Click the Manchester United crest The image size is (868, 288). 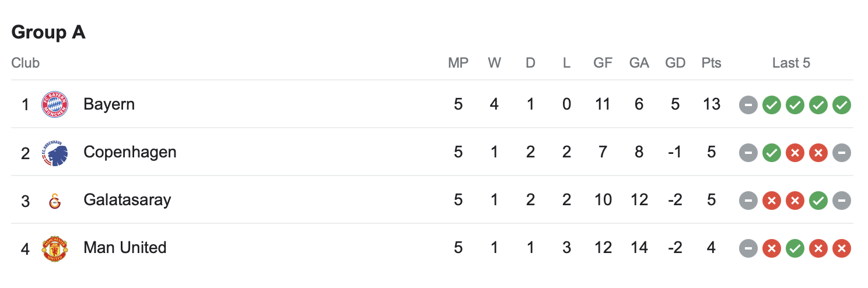click(x=55, y=248)
